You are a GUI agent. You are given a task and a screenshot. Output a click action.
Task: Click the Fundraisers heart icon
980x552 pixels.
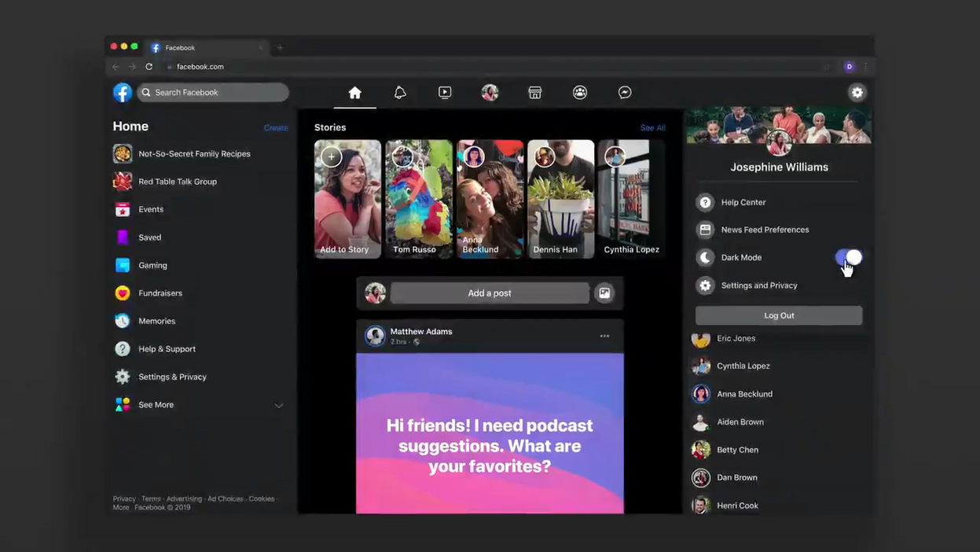[x=123, y=293]
